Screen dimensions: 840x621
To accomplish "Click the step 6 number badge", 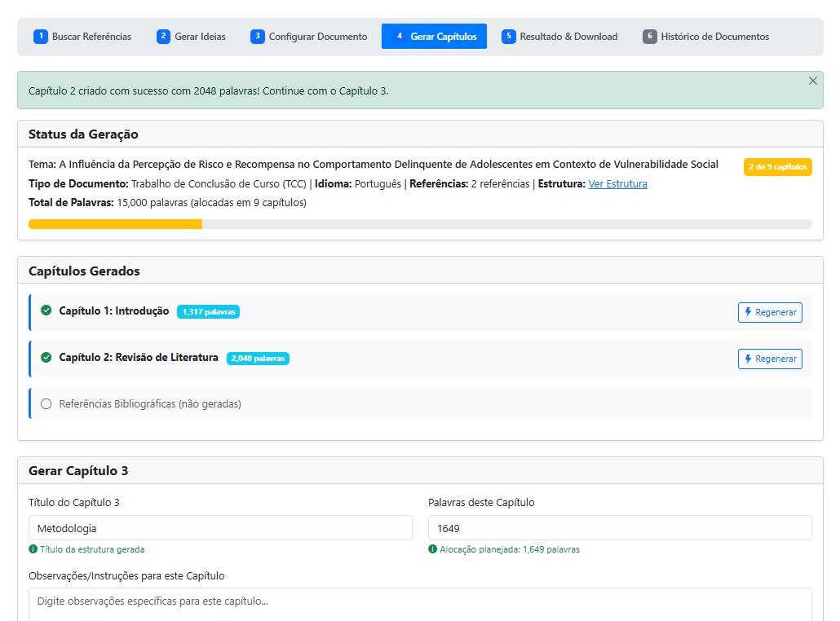I will 649,37.
